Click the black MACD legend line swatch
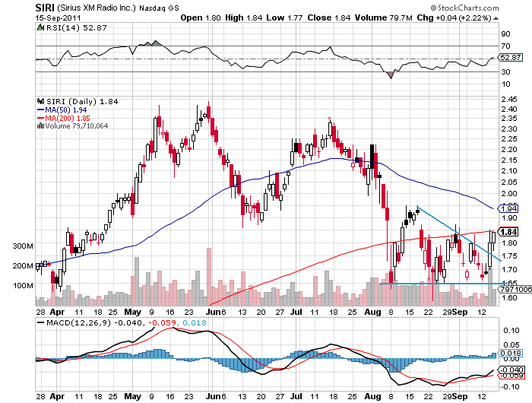 tap(41, 322)
